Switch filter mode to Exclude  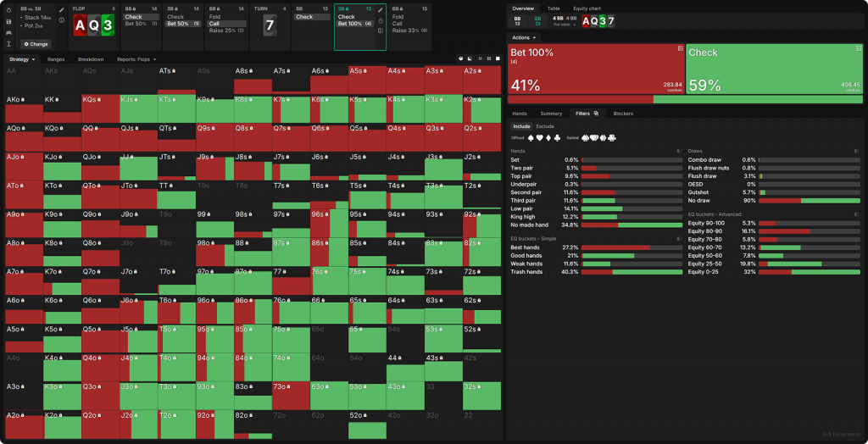(x=545, y=126)
